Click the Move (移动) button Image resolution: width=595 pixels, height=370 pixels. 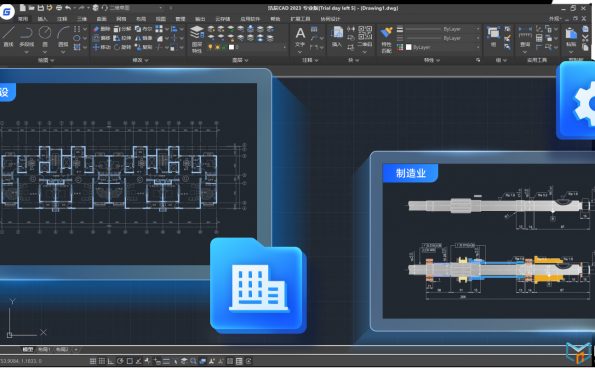(x=102, y=47)
